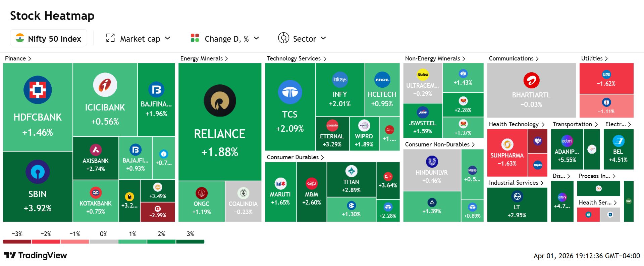Click the +4.7... Adani tile

tap(562, 201)
